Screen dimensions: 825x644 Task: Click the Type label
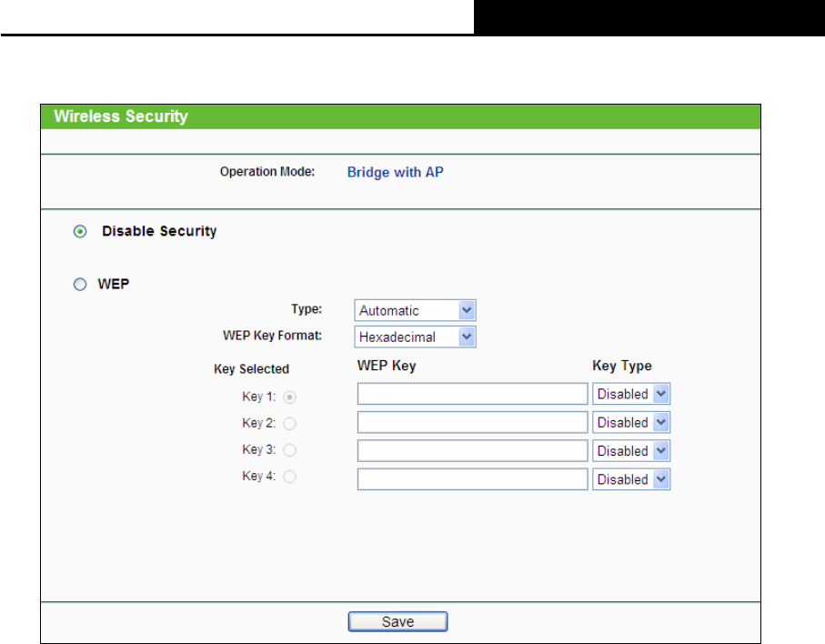(307, 309)
